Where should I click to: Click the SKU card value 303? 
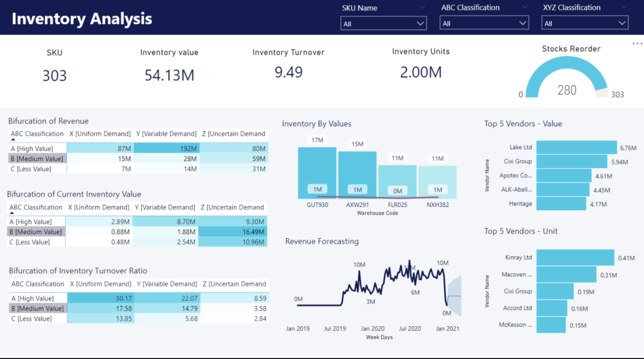coord(54,76)
